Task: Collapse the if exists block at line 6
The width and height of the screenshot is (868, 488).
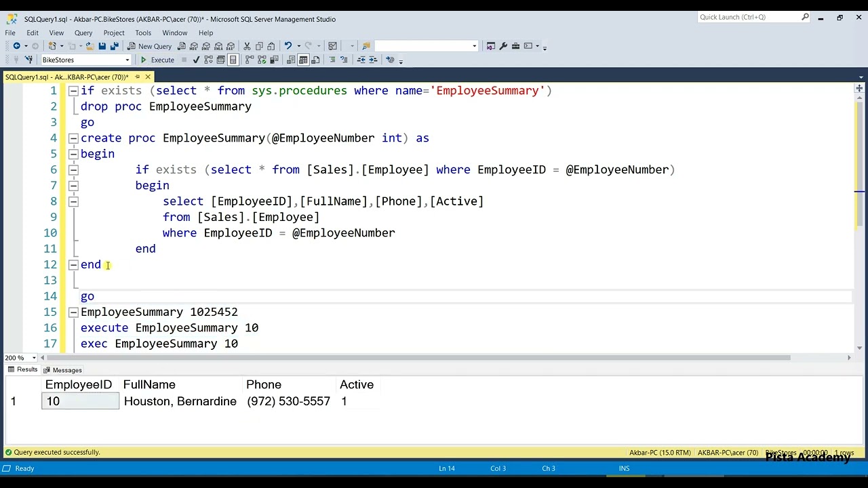Action: [x=73, y=170]
